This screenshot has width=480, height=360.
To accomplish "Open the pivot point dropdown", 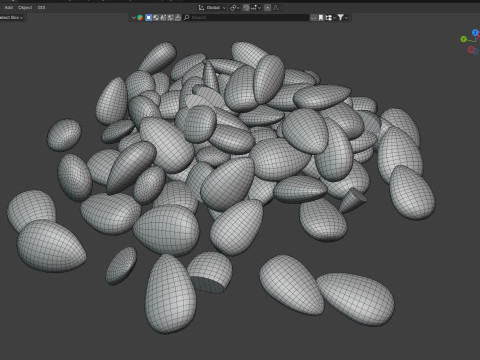I will (235, 8).
